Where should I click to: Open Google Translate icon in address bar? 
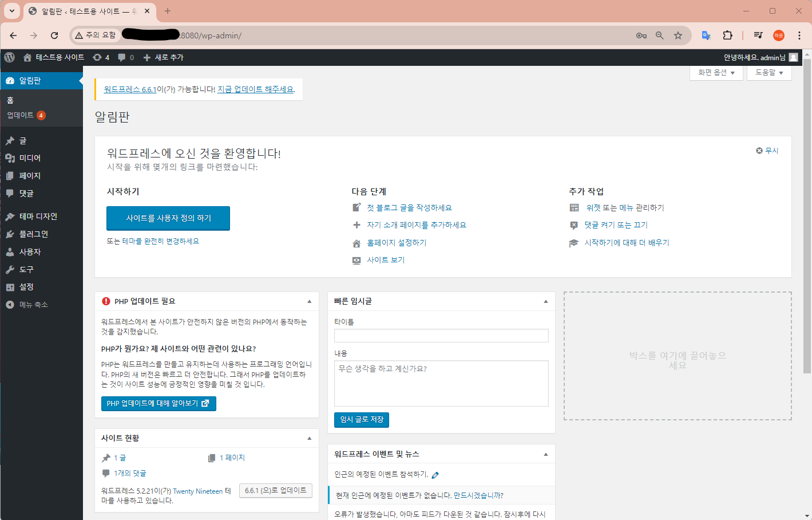pyautogui.click(x=706, y=36)
